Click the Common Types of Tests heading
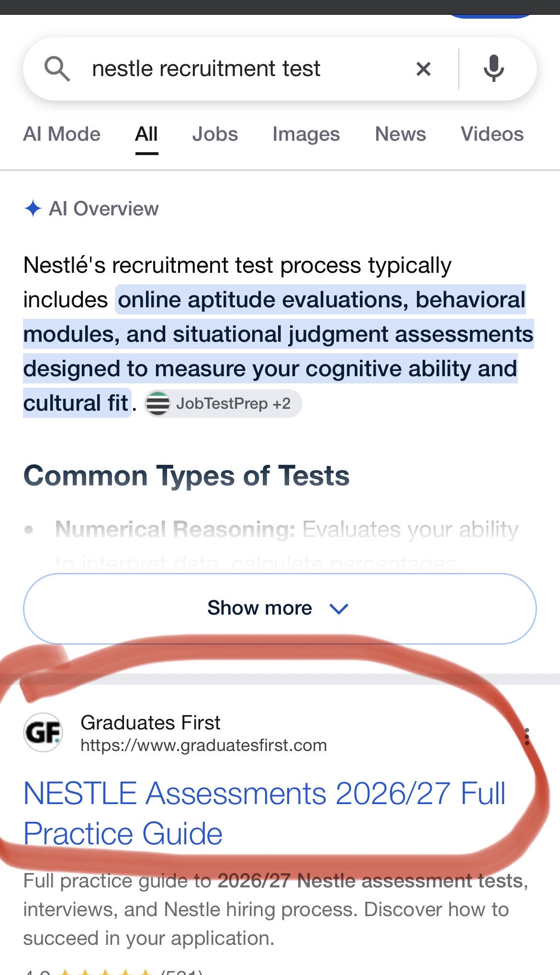560x975 pixels. 186,476
